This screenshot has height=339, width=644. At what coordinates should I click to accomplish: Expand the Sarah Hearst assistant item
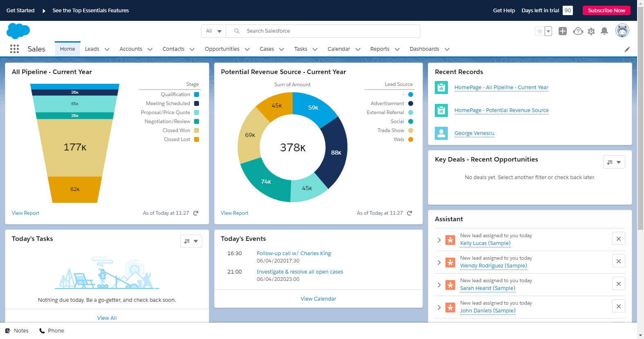pos(439,285)
